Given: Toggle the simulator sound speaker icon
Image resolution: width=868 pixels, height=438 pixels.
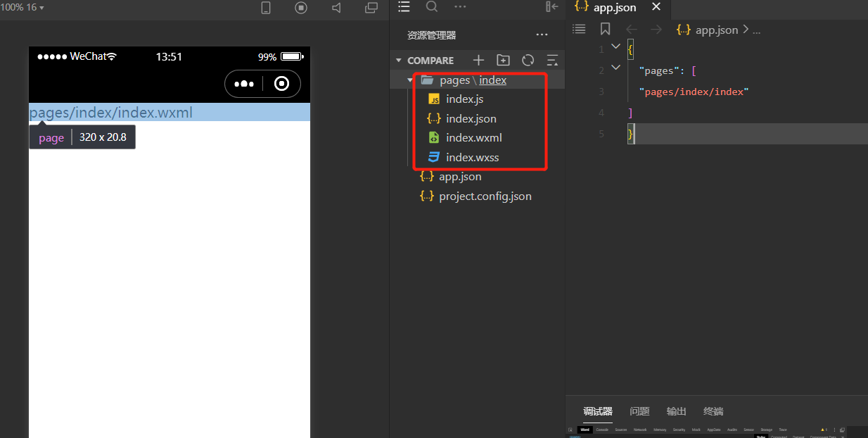Looking at the screenshot, I should [336, 8].
